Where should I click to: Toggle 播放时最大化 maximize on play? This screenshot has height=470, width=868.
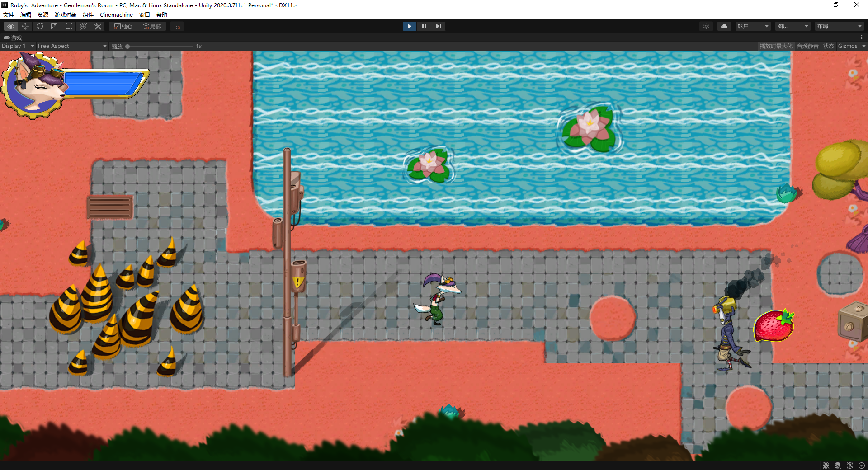[776, 46]
